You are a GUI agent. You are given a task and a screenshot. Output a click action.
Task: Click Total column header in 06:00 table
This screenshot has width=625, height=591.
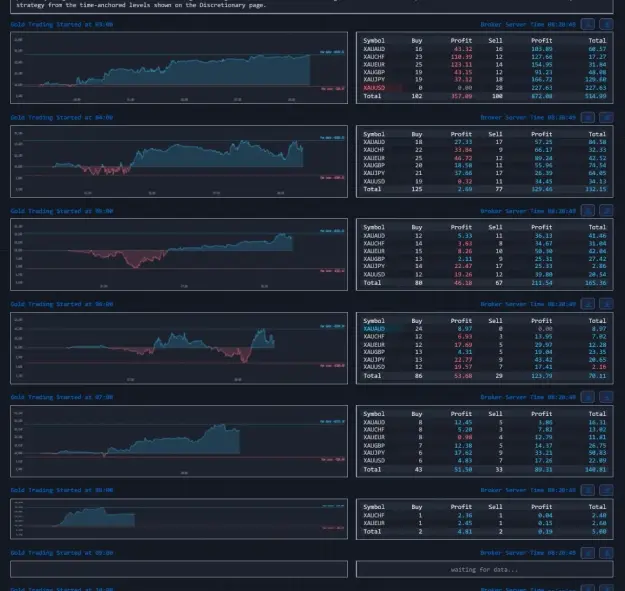coord(597,321)
